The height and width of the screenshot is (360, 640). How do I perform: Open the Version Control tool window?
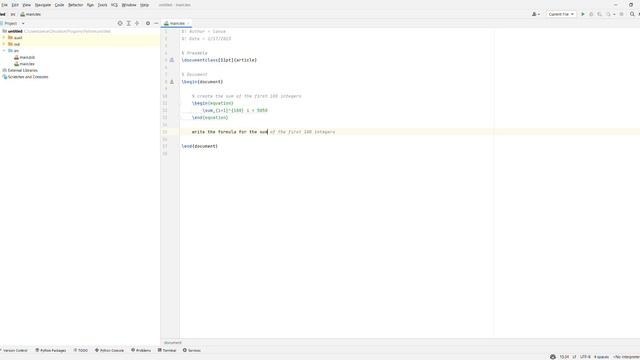[x=15, y=351]
